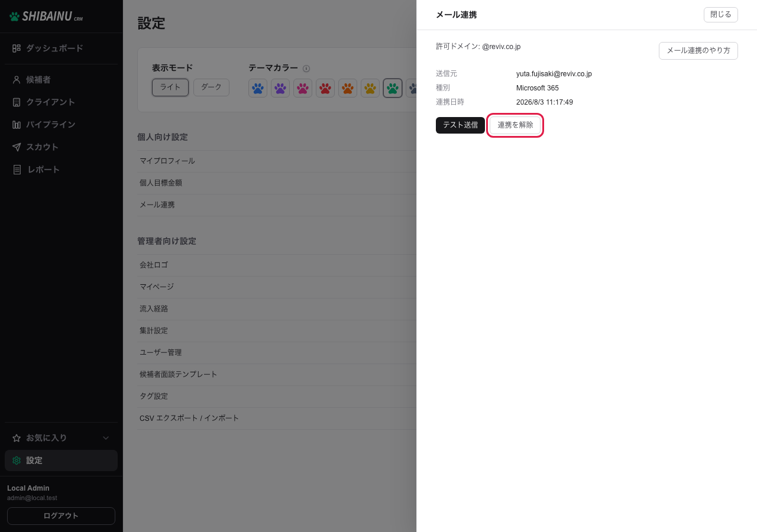Click the テスト送信 button

pyautogui.click(x=460, y=125)
